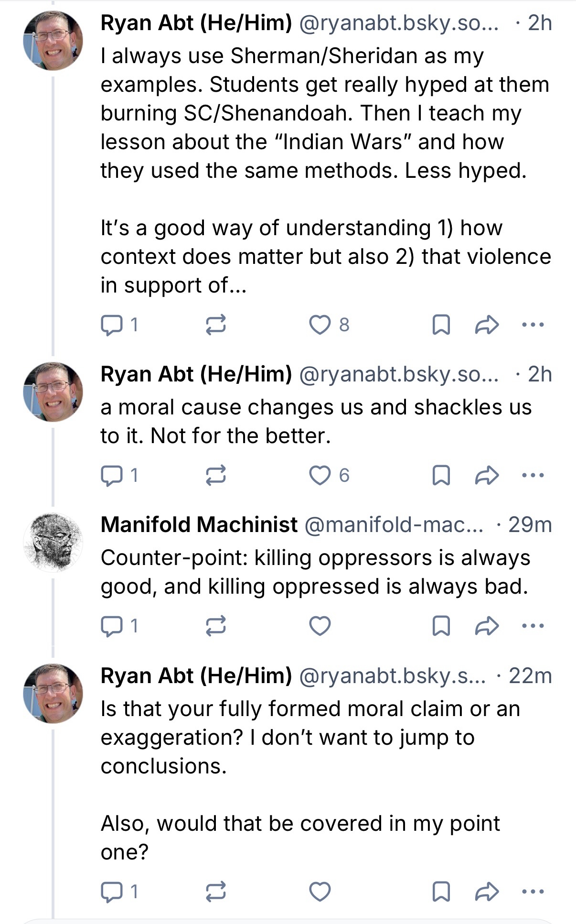Viewport: 576px width, 924px height.
Task: Repost Manifold Machinist's counter-point post
Action: click(215, 626)
